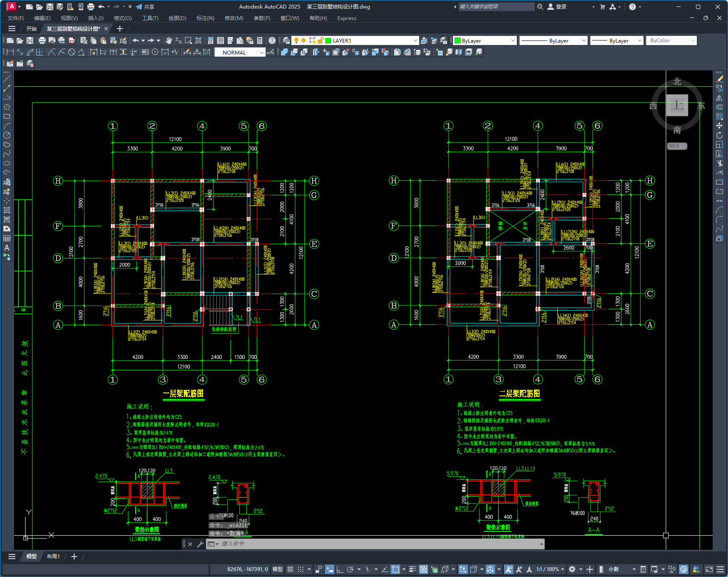Click the Layer Properties Manager icon
The image size is (728, 577).
(286, 40)
